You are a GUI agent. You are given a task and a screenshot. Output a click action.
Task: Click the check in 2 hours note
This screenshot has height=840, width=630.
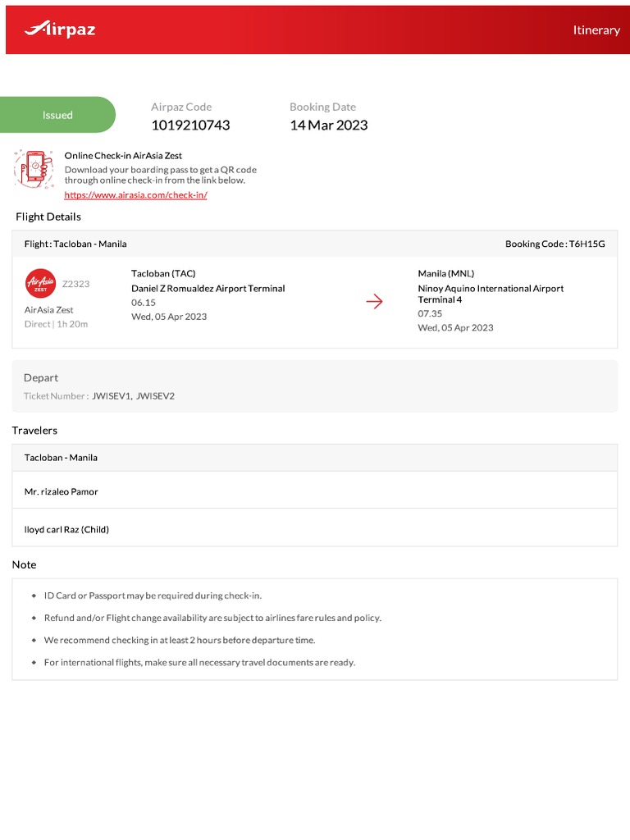click(180, 640)
